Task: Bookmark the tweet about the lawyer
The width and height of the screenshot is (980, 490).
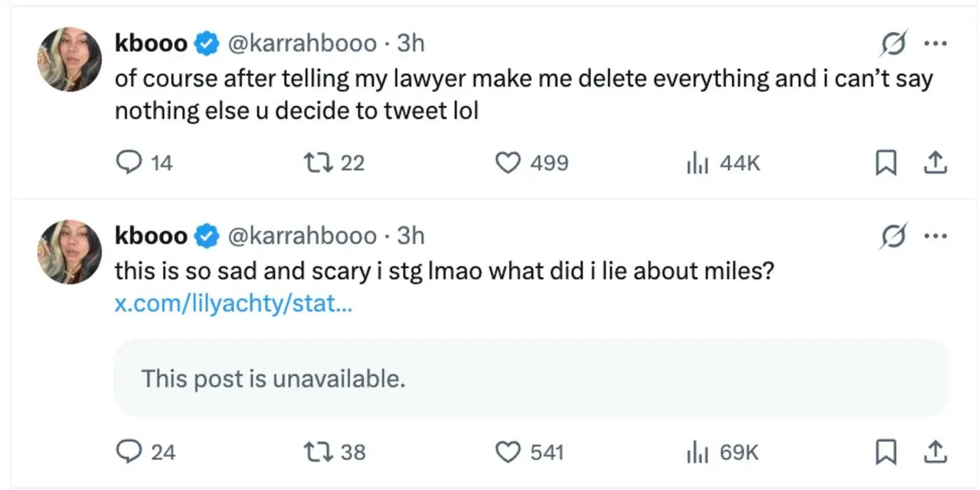Action: point(885,162)
